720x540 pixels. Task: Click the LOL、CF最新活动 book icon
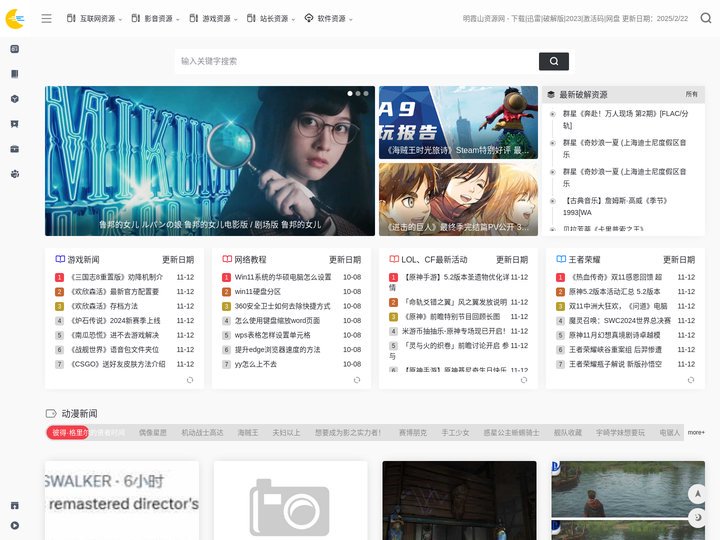click(394, 259)
